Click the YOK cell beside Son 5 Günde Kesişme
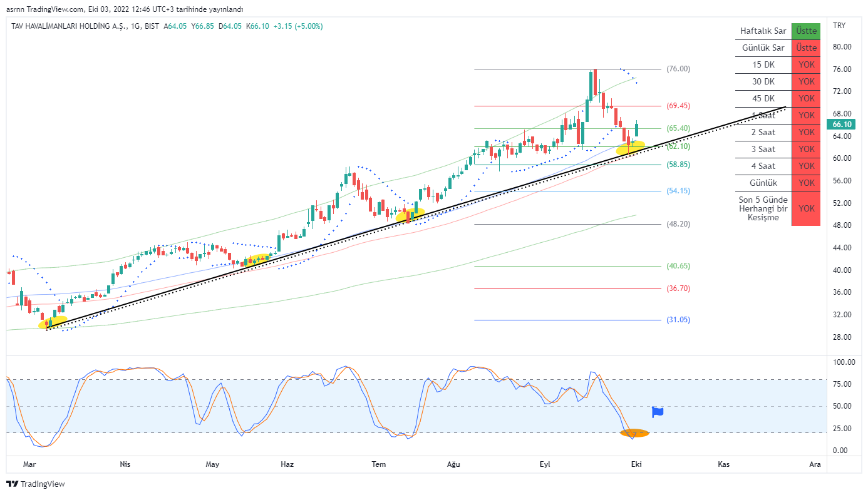The image size is (868, 495). click(x=806, y=208)
